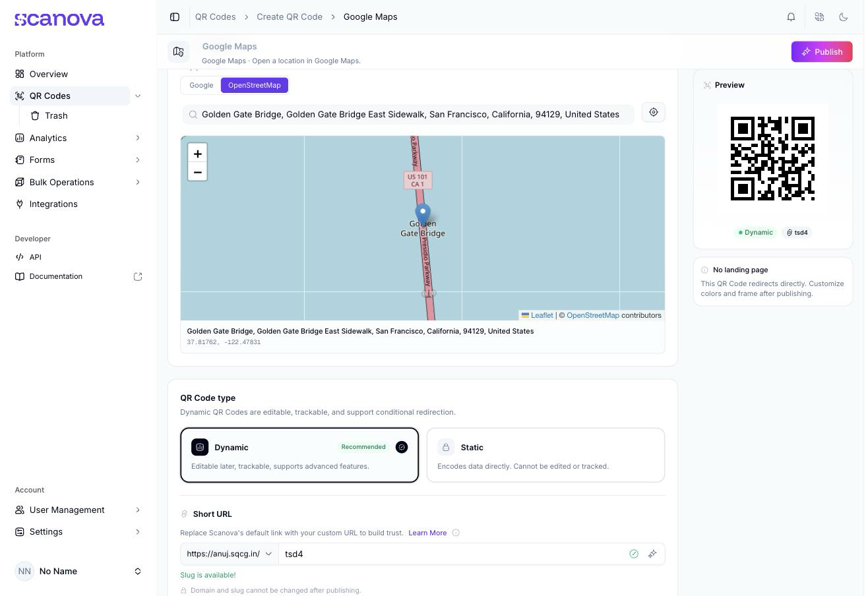Viewport: 868px width, 596px height.
Task: Click the Preview panel scan icon
Action: tap(707, 85)
